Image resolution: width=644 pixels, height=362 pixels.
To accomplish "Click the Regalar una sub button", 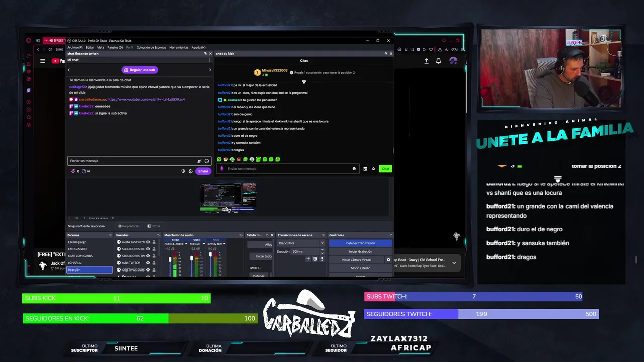I will point(139,70).
